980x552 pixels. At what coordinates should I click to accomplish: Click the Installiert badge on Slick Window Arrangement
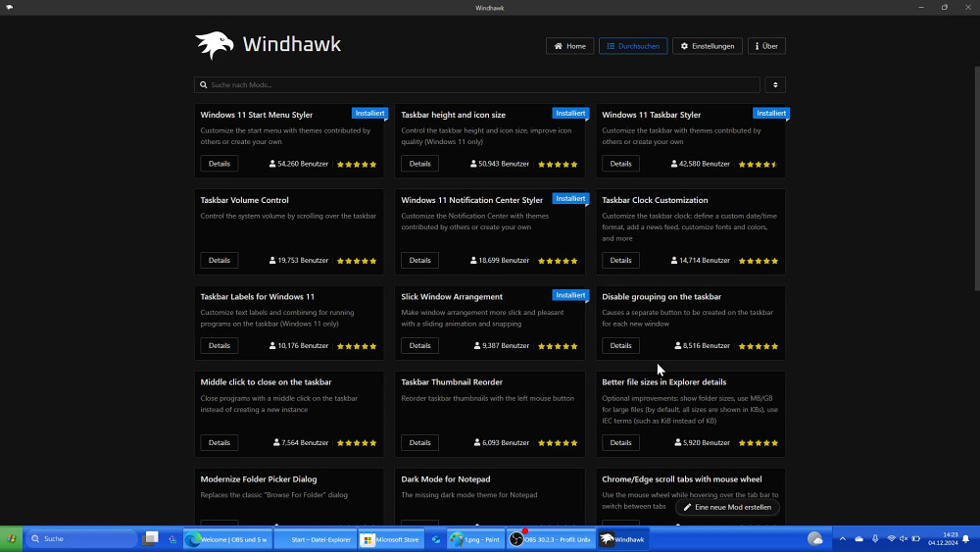[570, 295]
